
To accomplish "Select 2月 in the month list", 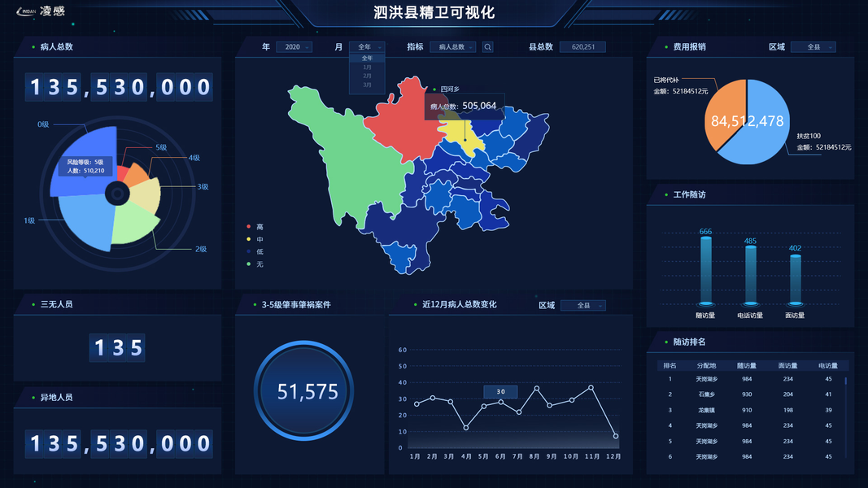I will pyautogui.click(x=367, y=76).
